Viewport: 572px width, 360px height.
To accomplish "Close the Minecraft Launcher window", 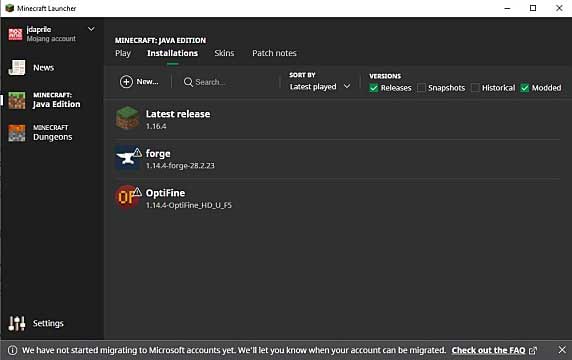I will [x=559, y=8].
